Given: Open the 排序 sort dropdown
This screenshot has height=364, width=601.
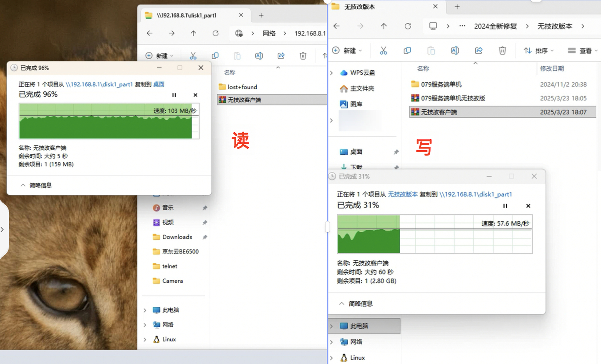Looking at the screenshot, I should (x=539, y=50).
